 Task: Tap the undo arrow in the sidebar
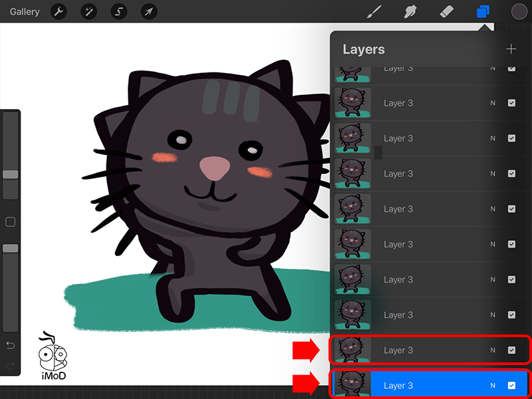[x=10, y=345]
